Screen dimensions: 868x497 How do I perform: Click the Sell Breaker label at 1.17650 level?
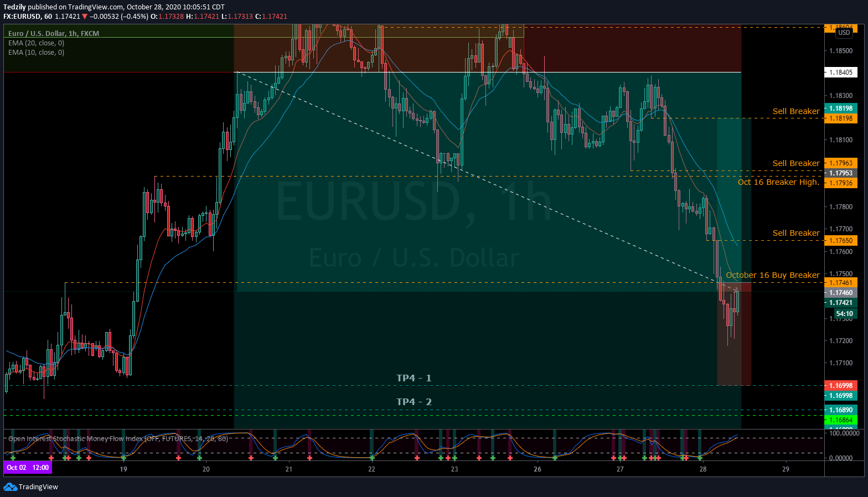click(x=796, y=233)
